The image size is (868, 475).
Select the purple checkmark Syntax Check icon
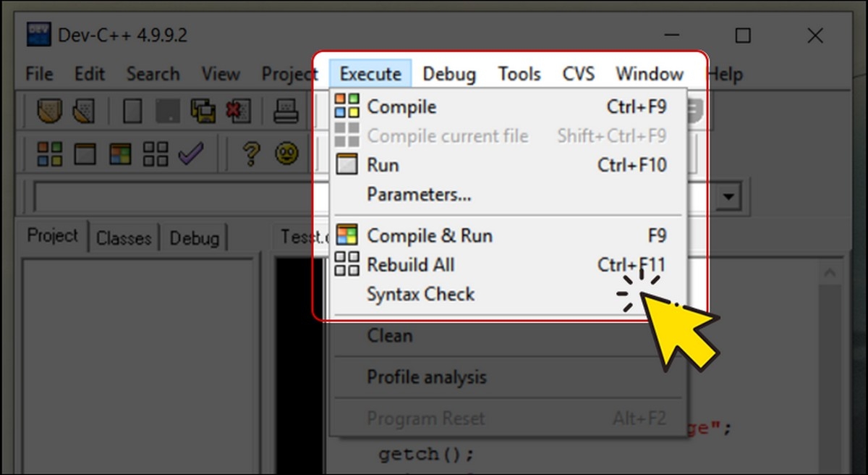pyautogui.click(x=190, y=154)
